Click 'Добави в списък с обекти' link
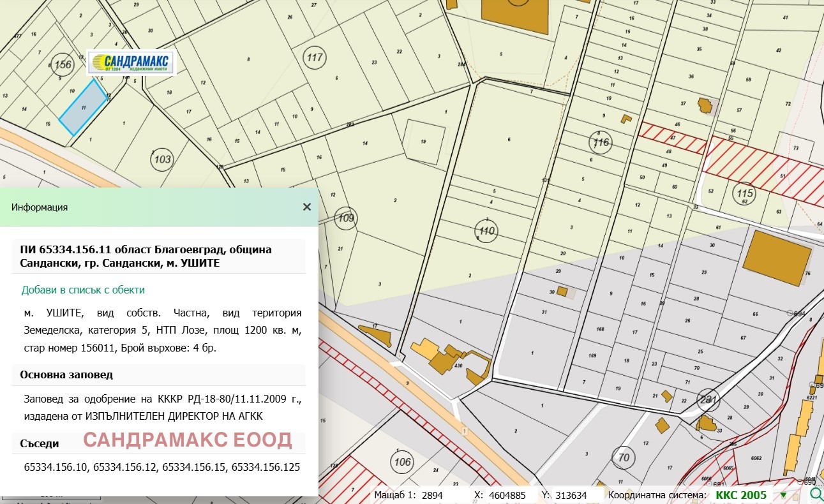The width and height of the screenshot is (824, 504). click(83, 290)
